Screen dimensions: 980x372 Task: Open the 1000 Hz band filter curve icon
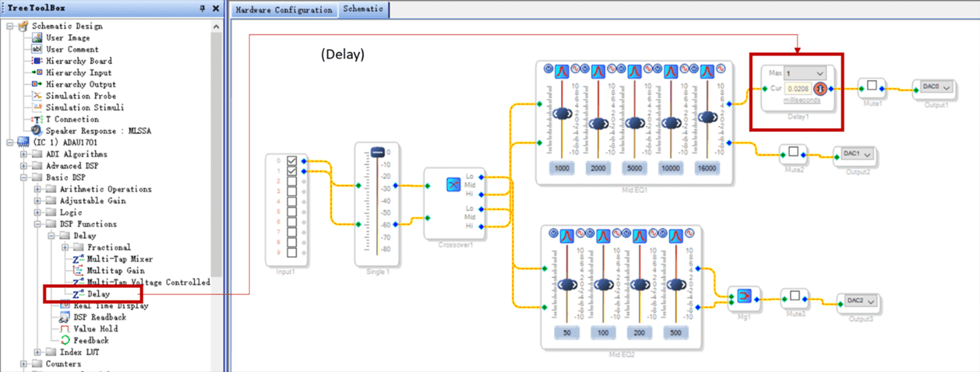563,72
